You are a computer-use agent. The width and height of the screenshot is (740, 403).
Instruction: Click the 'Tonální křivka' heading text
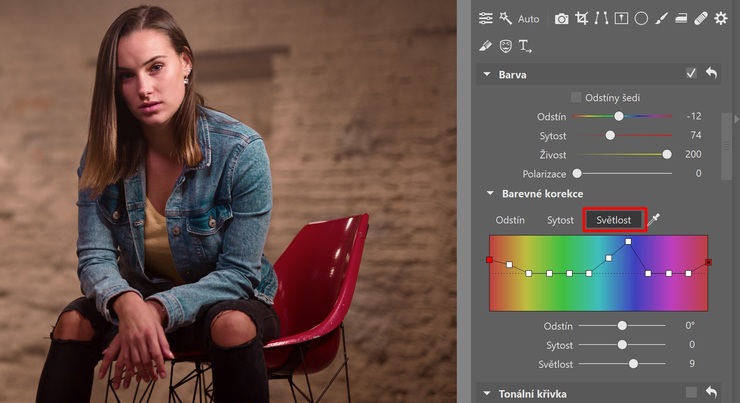pos(532,394)
